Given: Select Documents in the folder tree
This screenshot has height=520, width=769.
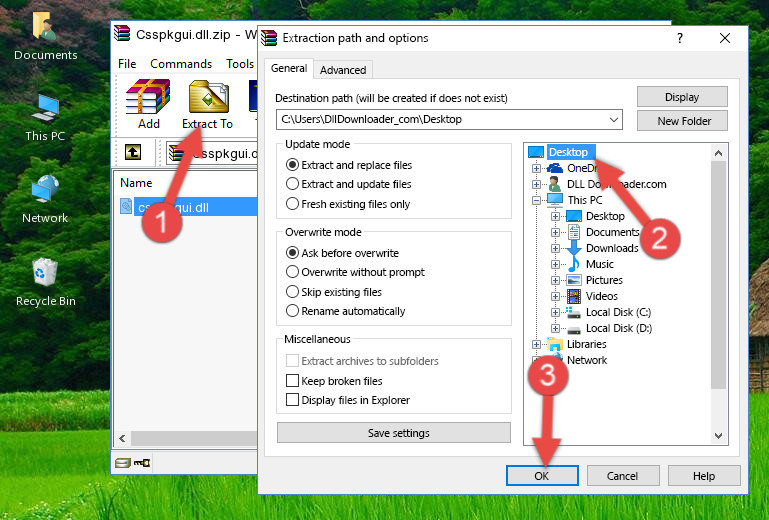Looking at the screenshot, I should tap(613, 232).
